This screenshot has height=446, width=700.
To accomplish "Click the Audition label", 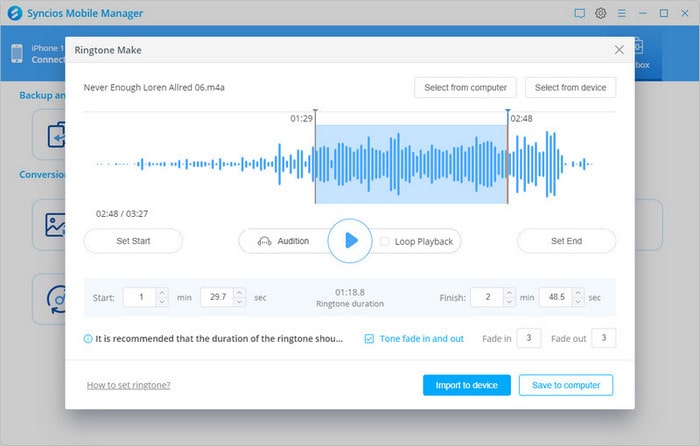I will [x=293, y=241].
